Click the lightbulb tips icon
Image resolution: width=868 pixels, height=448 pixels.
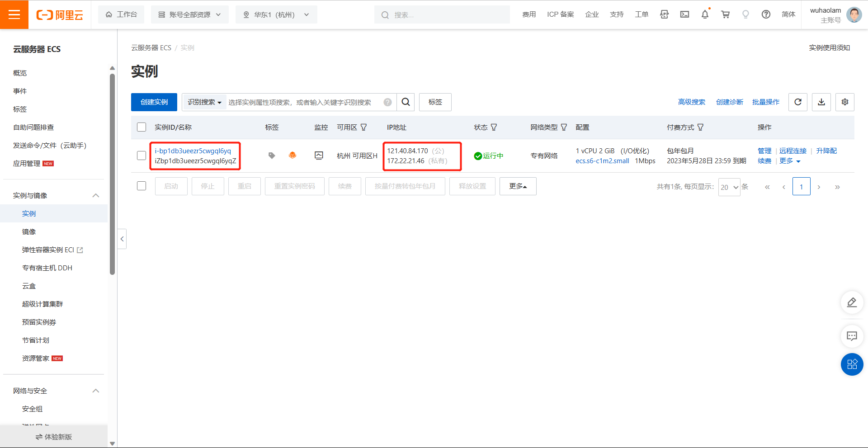tap(745, 14)
